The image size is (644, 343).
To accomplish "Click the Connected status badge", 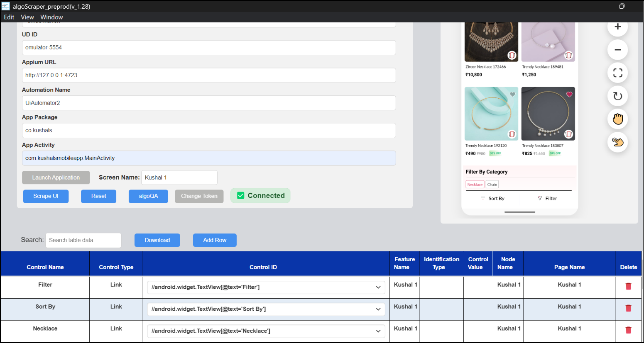I will tap(260, 196).
